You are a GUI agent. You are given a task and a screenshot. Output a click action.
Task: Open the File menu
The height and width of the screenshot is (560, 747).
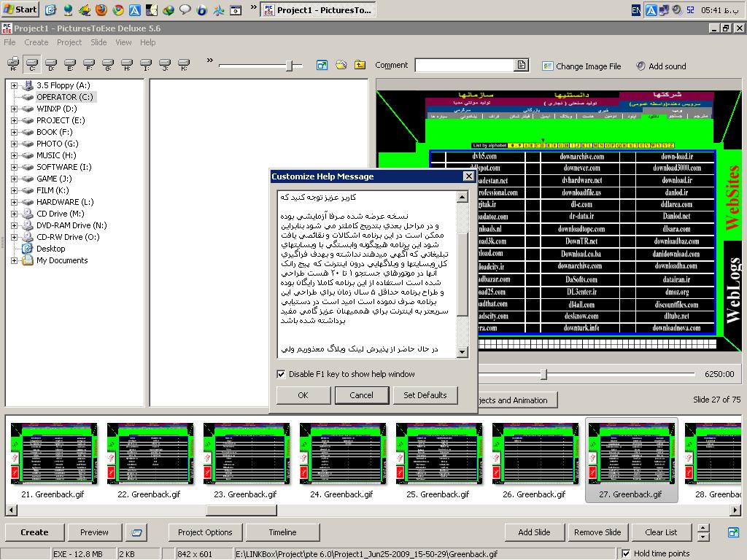pos(9,42)
